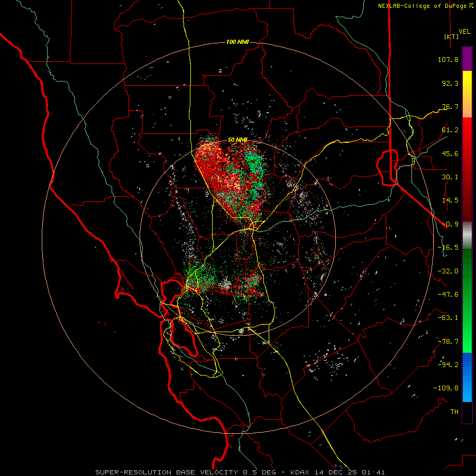This screenshot has width=476, height=476.
Task: Click the KDAX station identifier in caption
Action: click(x=300, y=472)
